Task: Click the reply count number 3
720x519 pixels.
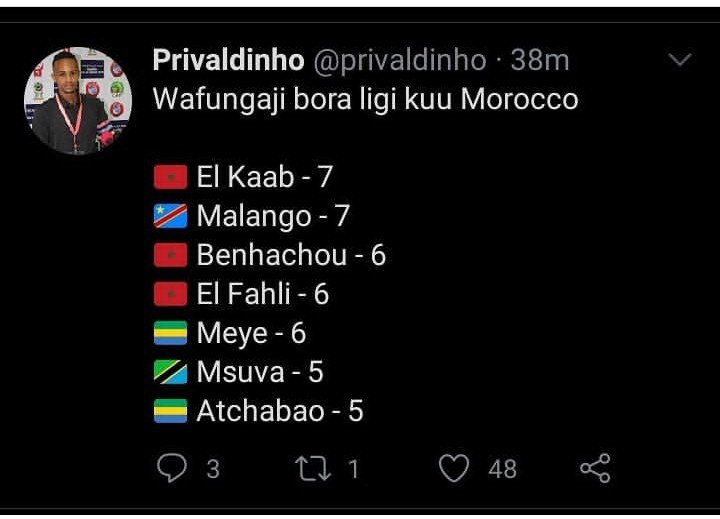Action: click(x=212, y=468)
